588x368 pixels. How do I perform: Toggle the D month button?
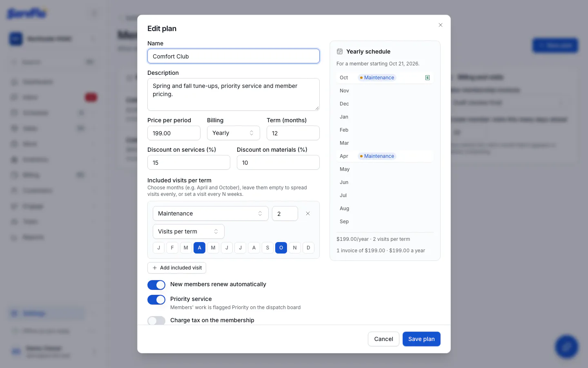click(308, 248)
